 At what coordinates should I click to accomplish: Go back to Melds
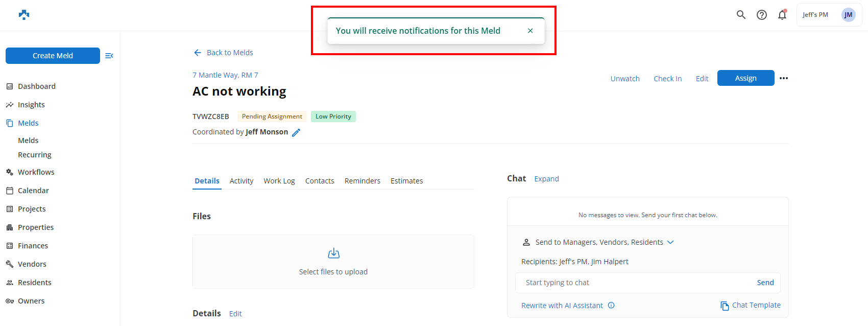click(224, 53)
